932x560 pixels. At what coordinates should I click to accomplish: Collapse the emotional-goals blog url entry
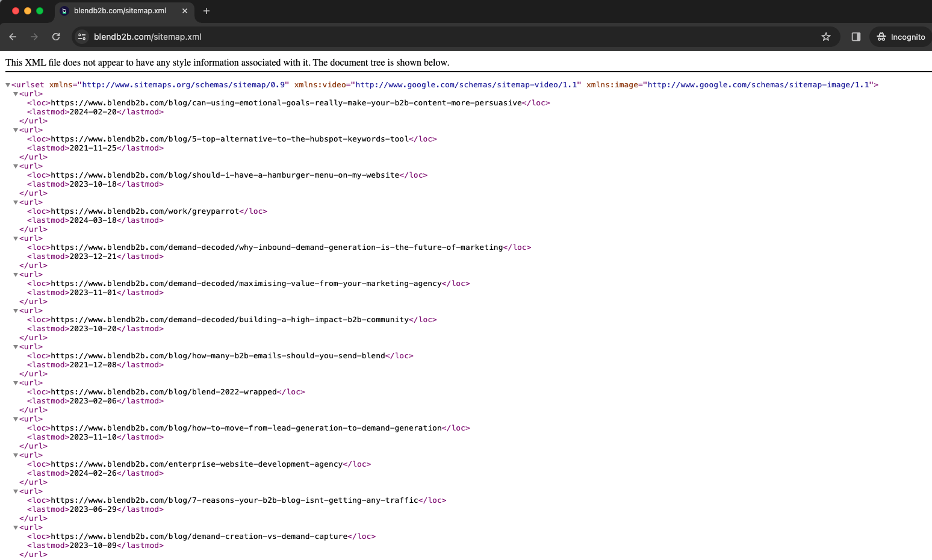[15, 93]
